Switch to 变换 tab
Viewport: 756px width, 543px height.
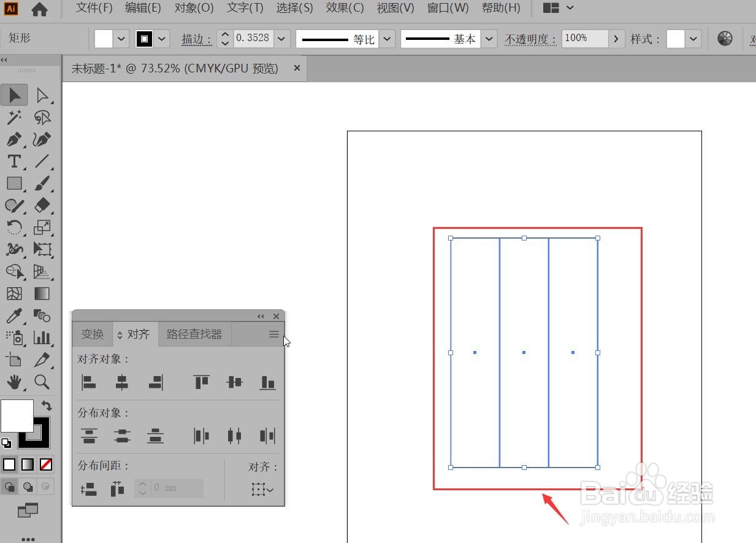(93, 334)
